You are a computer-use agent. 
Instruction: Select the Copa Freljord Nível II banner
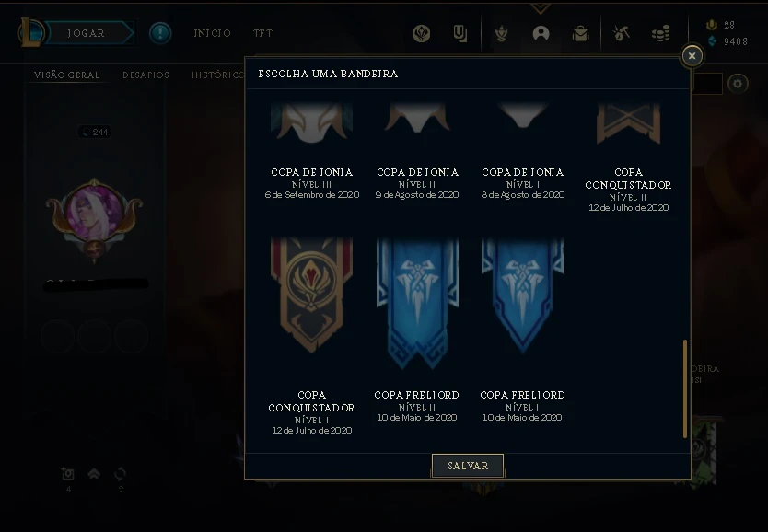point(417,330)
